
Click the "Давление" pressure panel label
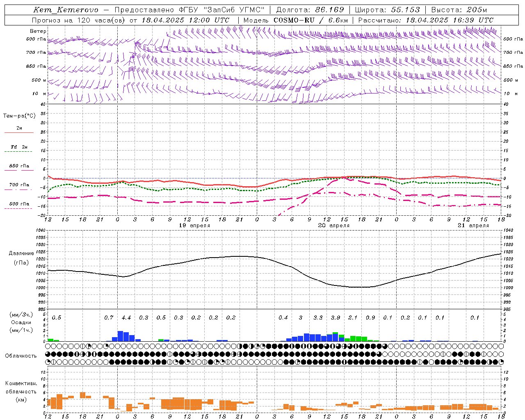pos(21,253)
